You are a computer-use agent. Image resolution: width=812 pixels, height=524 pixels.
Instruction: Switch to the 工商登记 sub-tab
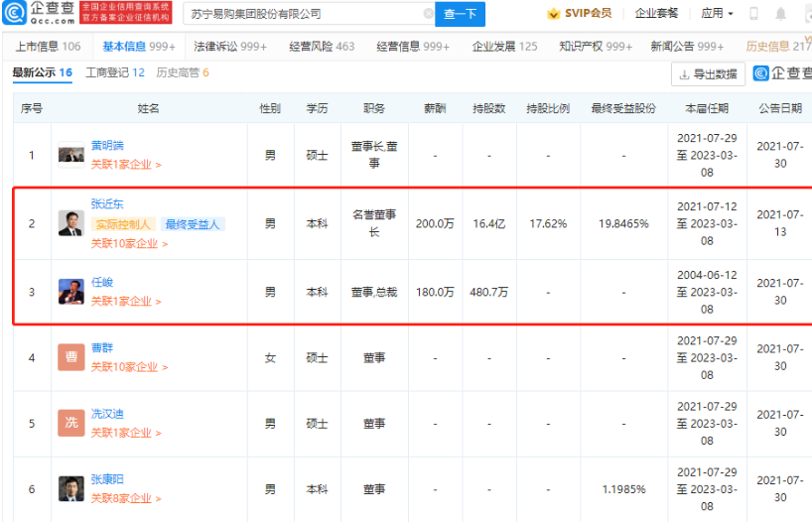[115, 73]
